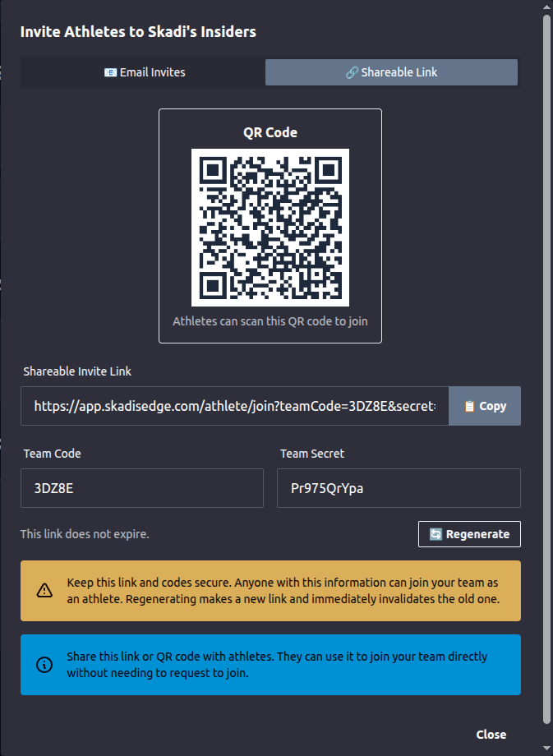Click the blue "Share this link" info text
The width and height of the screenshot is (553, 756).
point(277,665)
